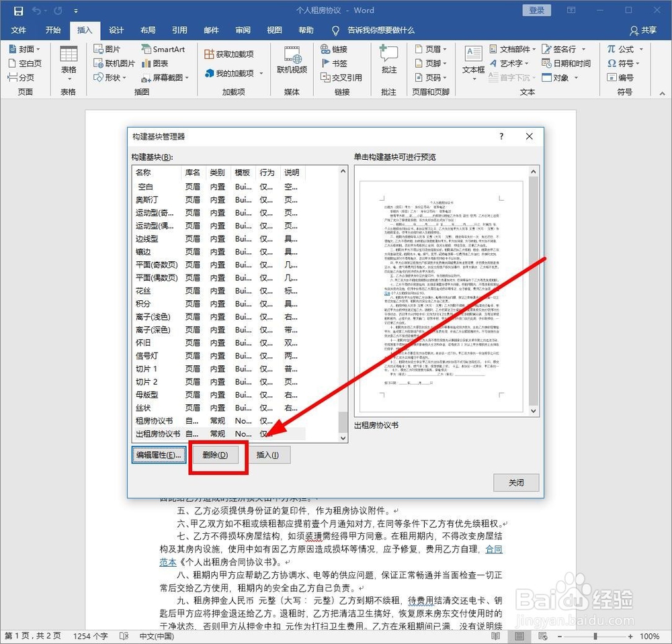
Task: Click the Close (关闭) button in dialog
Action: click(516, 483)
